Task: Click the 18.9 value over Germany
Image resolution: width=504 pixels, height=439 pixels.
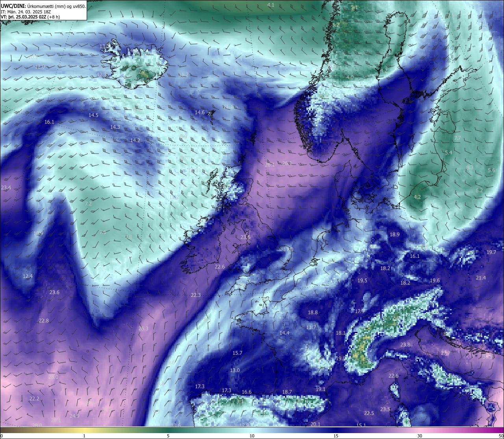Action: point(395,235)
